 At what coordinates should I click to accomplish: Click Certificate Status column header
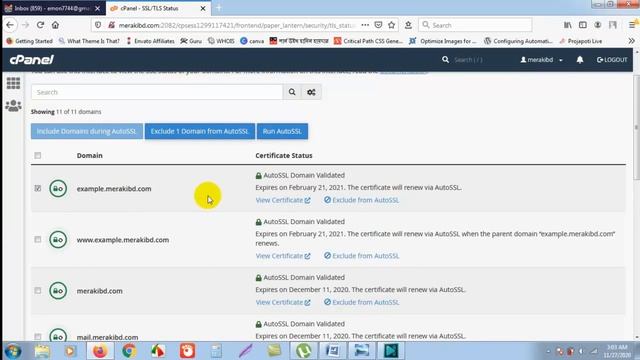284,156
